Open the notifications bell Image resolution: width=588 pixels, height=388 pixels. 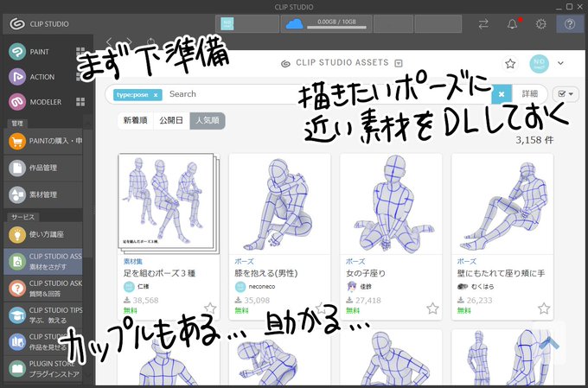(512, 24)
